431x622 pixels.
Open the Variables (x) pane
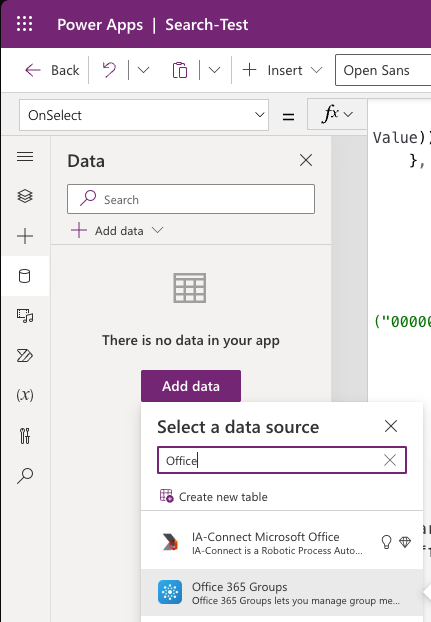coord(25,395)
